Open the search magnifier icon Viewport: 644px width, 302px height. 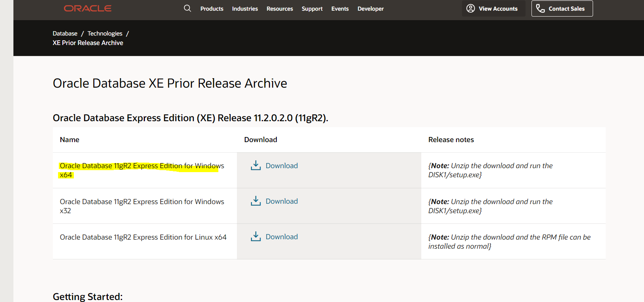tap(188, 8)
